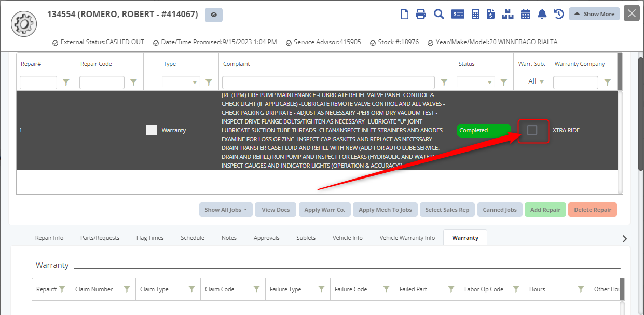Click the green Add Repair button
This screenshot has width=644, height=315.
[x=545, y=210]
